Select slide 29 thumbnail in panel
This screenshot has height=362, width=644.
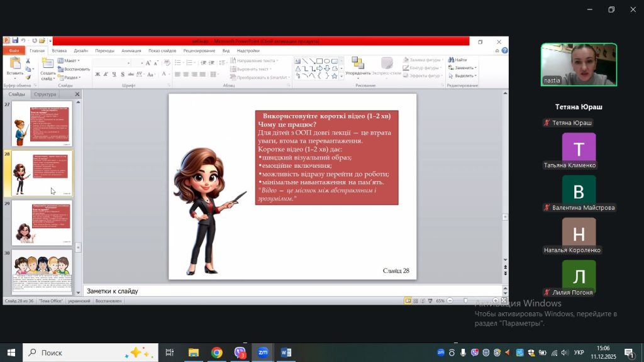click(x=42, y=222)
